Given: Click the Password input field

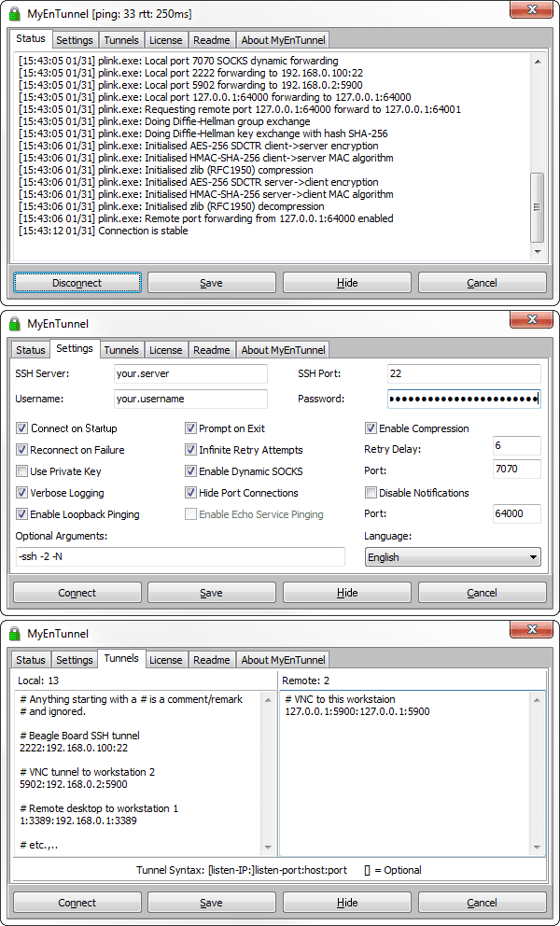Looking at the screenshot, I should 464,399.
